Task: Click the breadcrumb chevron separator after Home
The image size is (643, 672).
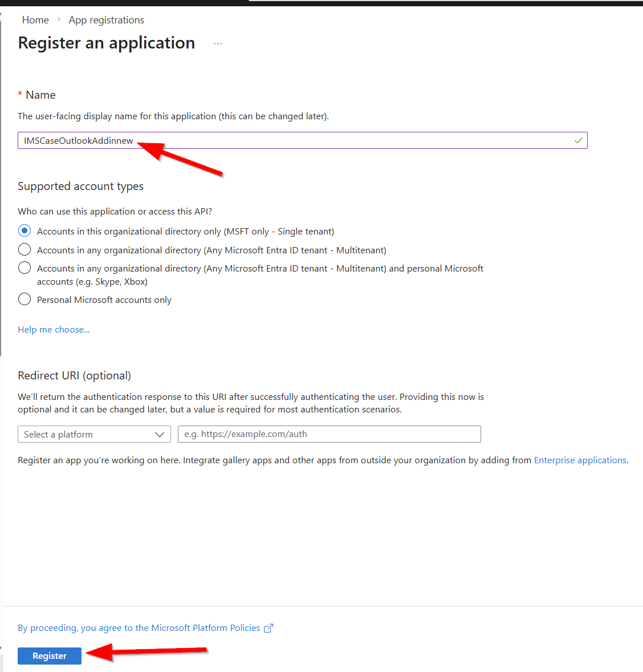Action: point(59,20)
